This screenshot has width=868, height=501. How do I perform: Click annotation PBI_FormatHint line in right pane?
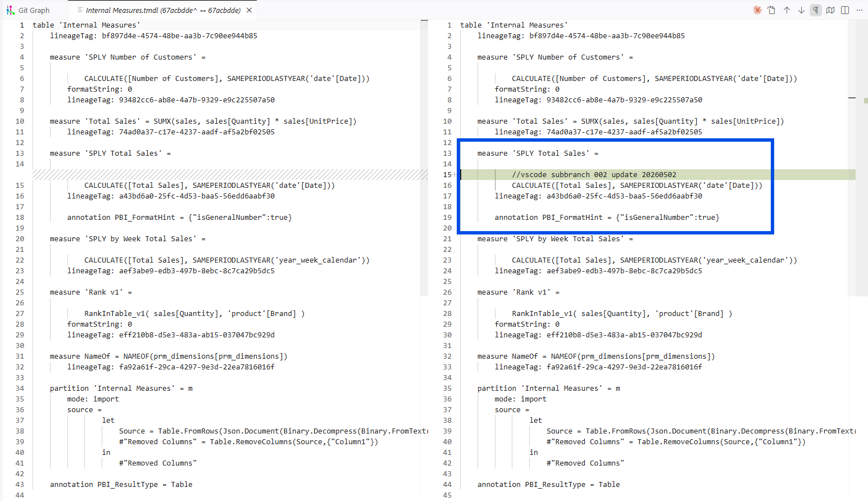pos(607,218)
